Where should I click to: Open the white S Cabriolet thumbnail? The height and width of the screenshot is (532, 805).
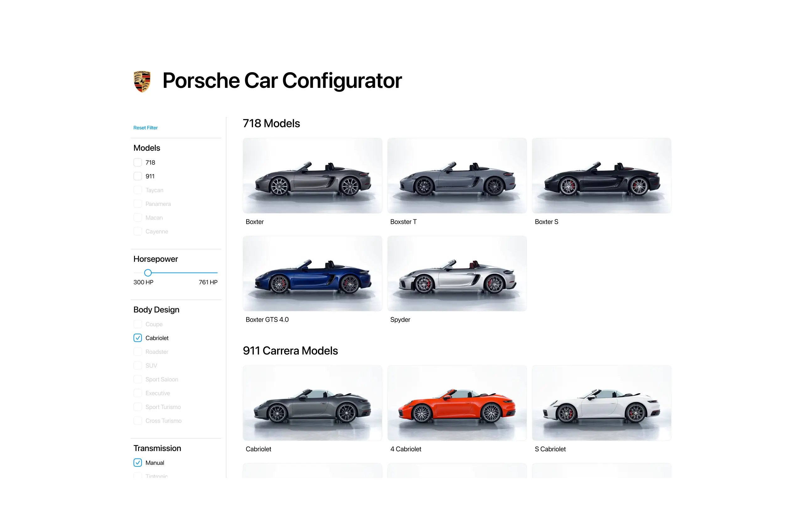(601, 403)
